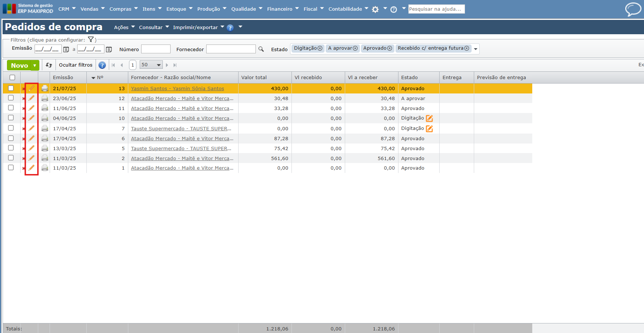Image resolution: width=644 pixels, height=333 pixels.
Task: Expand the Novo button dropdown arrow
Action: tap(35, 65)
